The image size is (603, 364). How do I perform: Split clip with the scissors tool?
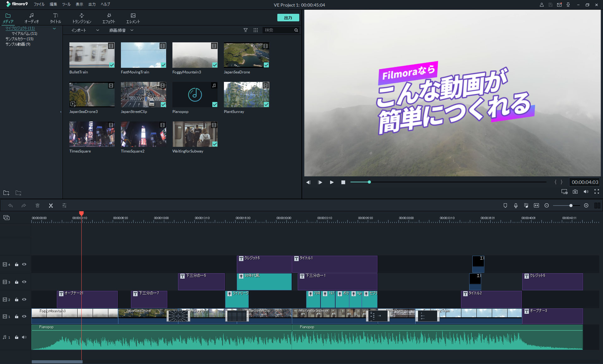[x=51, y=206]
